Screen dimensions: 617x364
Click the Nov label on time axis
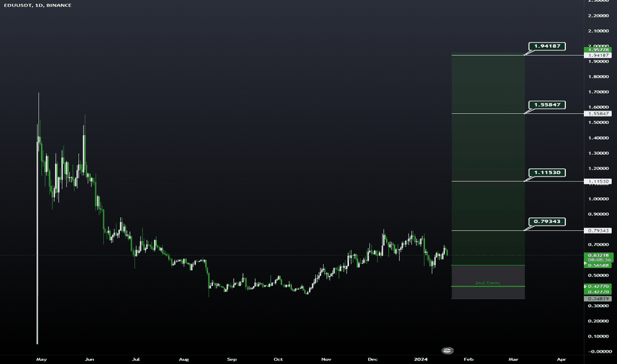click(326, 359)
